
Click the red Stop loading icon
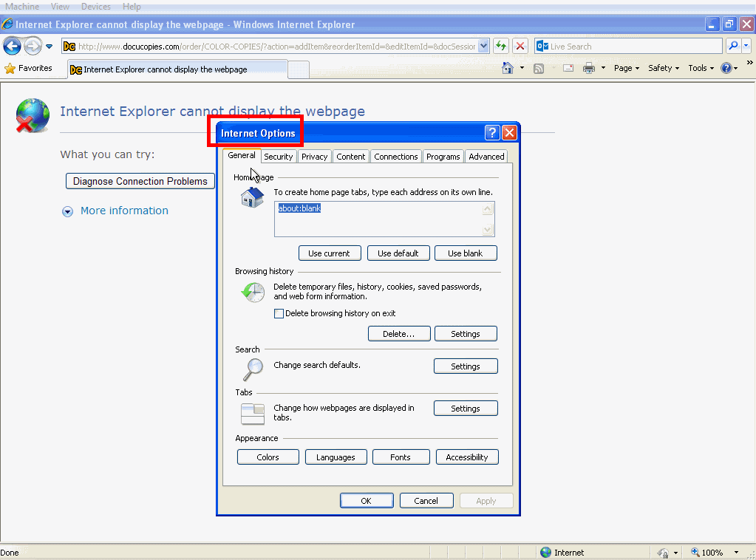point(520,47)
